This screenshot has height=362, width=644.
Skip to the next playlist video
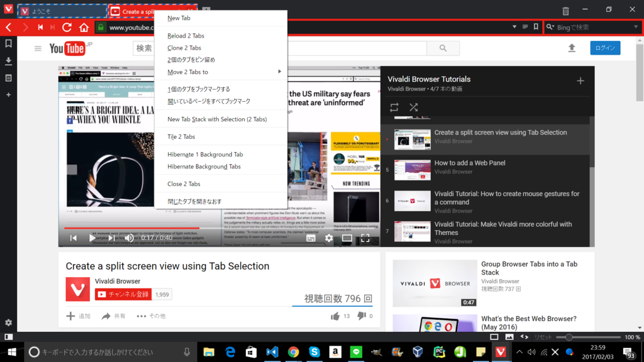click(x=111, y=238)
